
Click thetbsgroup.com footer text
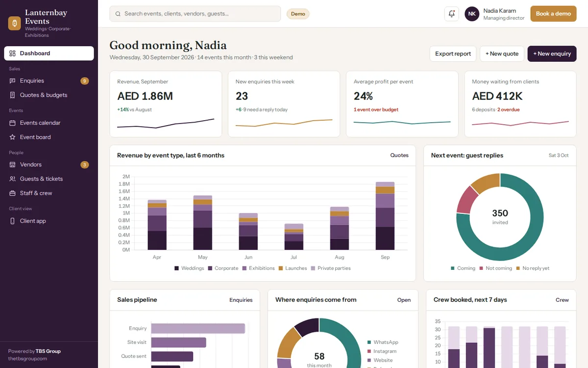point(27,359)
